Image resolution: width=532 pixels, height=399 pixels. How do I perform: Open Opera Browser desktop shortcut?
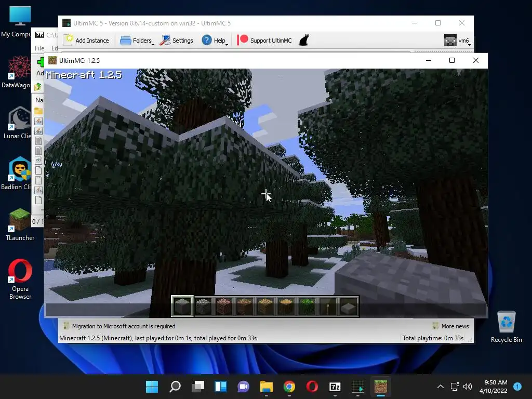point(20,279)
